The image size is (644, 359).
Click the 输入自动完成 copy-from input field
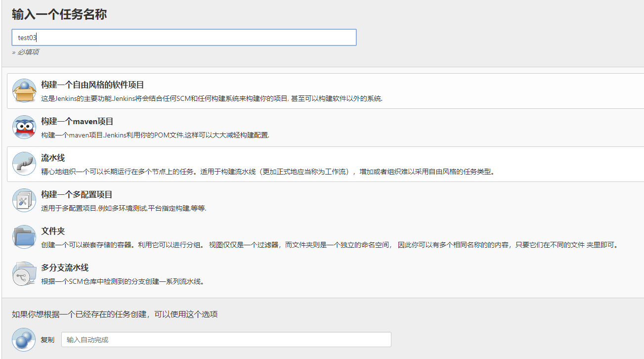[x=226, y=340]
